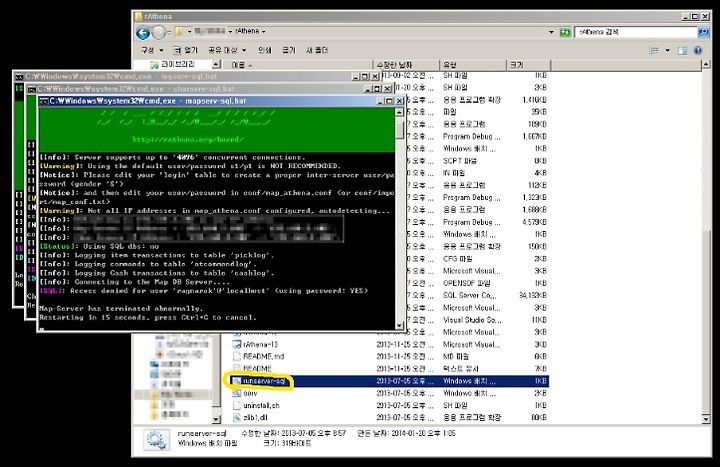
Task: Click the logserv-sql.bat cmd window icon
Action: click(x=19, y=77)
